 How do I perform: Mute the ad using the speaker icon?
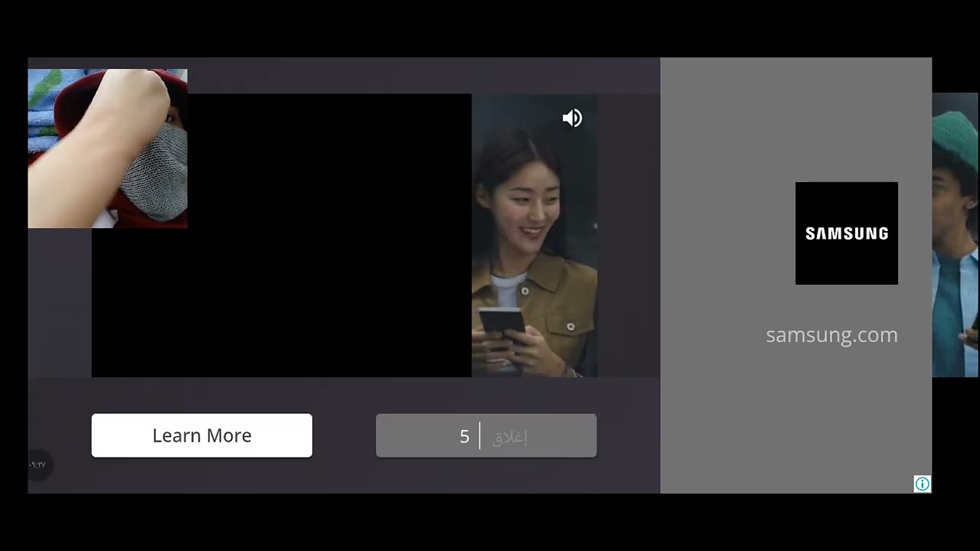click(x=572, y=118)
